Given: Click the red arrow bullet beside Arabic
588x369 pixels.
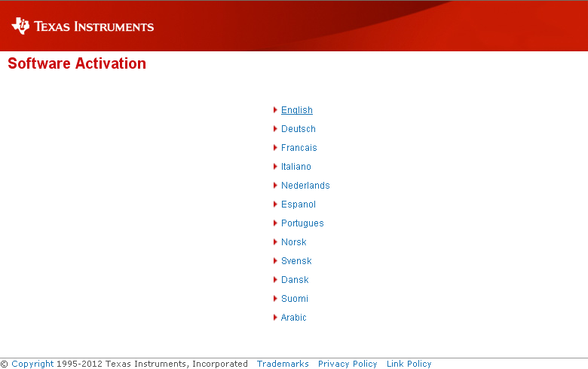Looking at the screenshot, I should click(275, 318).
